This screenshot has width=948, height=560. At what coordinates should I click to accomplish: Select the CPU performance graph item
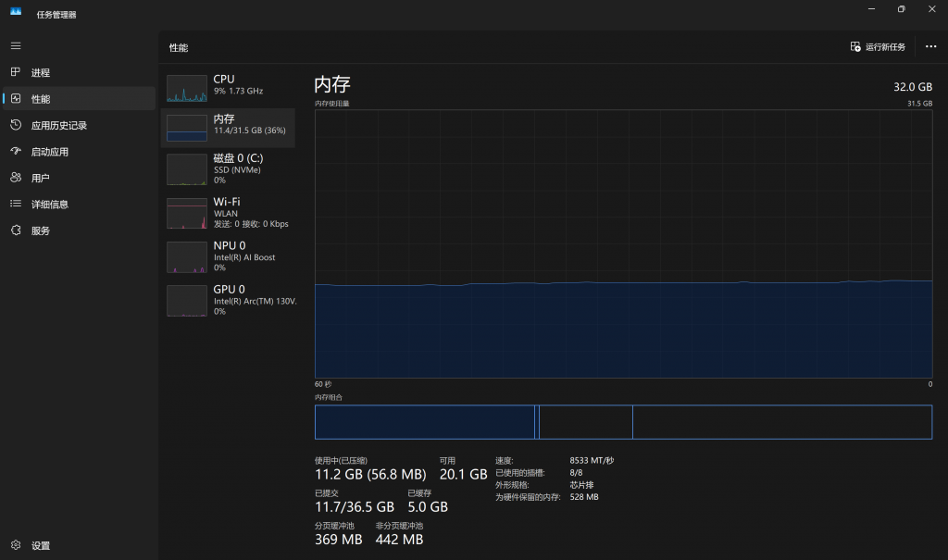pyautogui.click(x=228, y=87)
